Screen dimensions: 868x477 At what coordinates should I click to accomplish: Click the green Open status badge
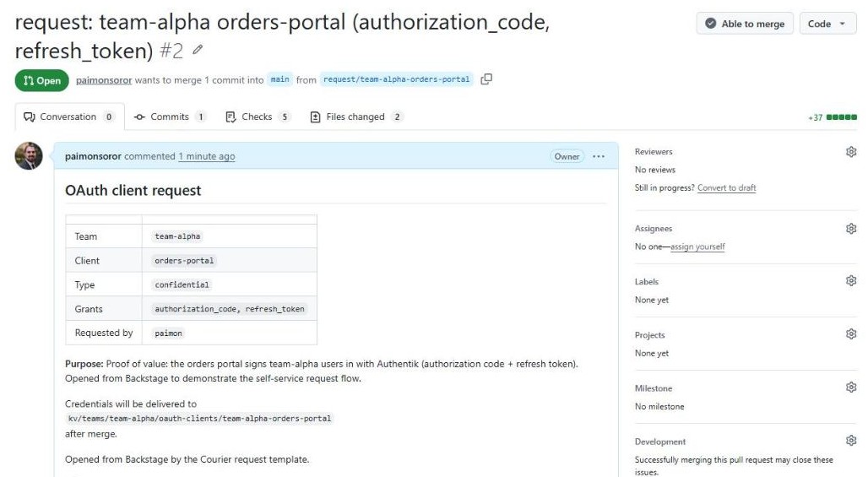[42, 80]
